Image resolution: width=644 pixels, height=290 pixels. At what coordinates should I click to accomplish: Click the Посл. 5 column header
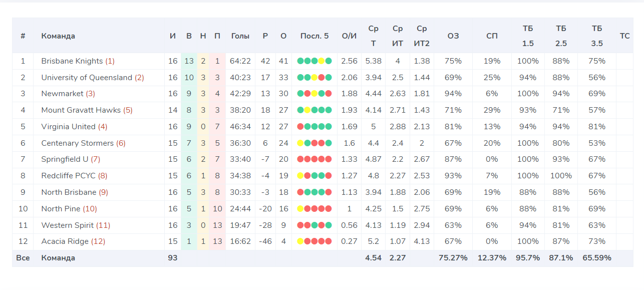coord(314,36)
